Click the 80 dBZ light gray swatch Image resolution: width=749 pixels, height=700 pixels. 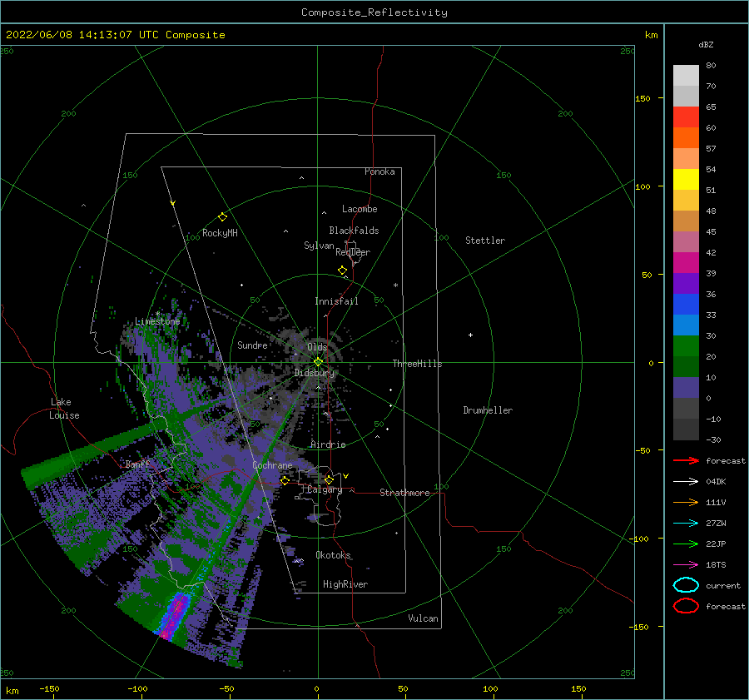686,76
